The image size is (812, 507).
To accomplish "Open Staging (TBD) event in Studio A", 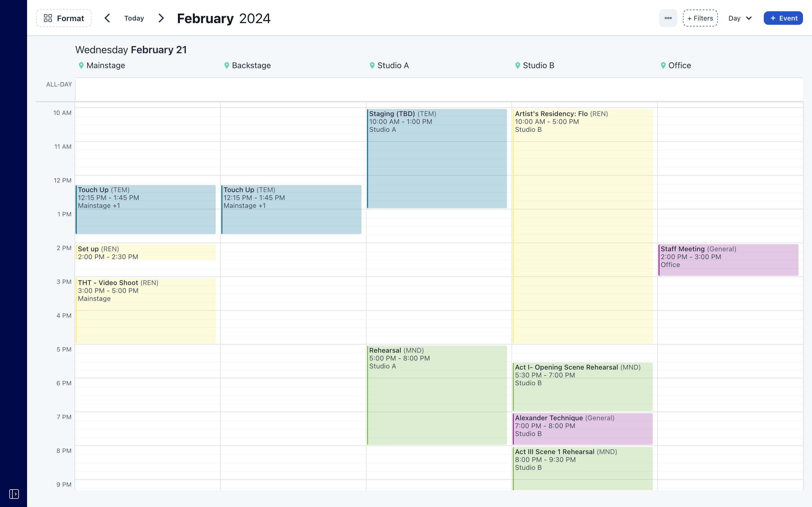I will (x=437, y=158).
